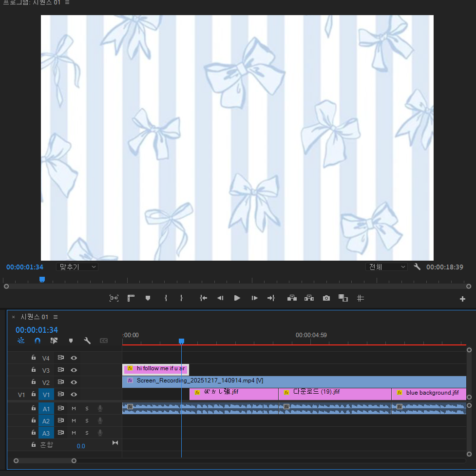Click the program monitor settings wrench
Image resolution: width=476 pixels, height=476 pixels.
click(417, 267)
